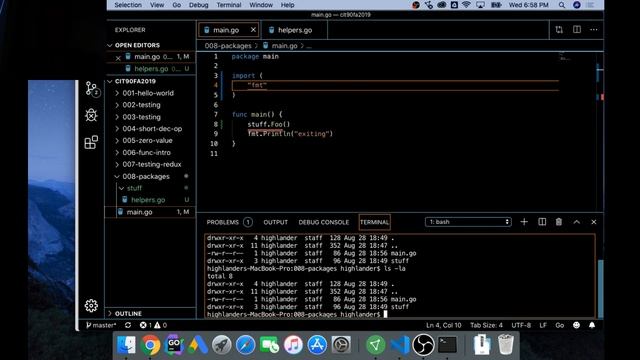
Task: Open the Debug menu
Action: coord(198,5)
